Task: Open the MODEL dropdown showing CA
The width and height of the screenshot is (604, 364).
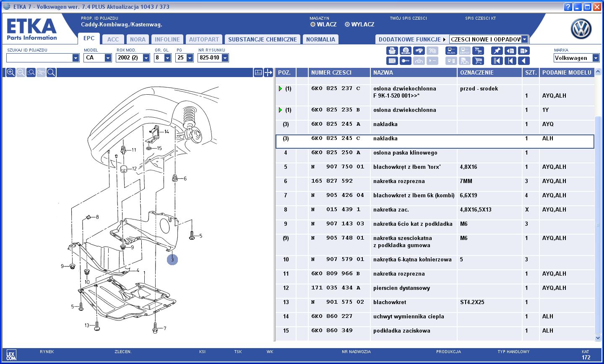Action: [108, 58]
